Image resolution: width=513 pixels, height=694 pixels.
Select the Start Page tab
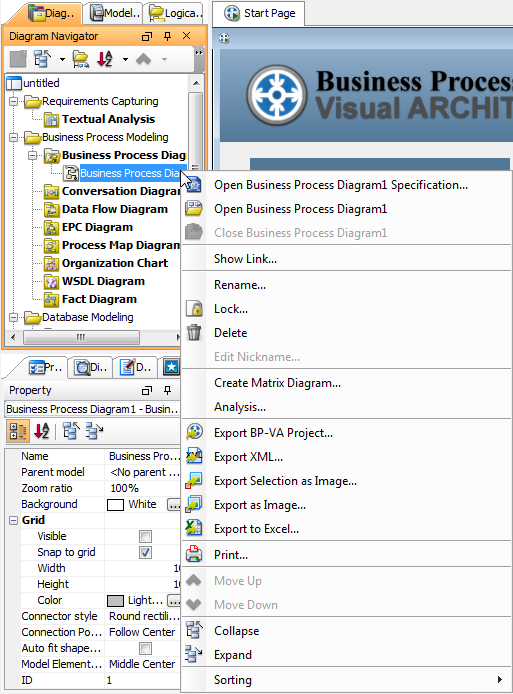259,13
